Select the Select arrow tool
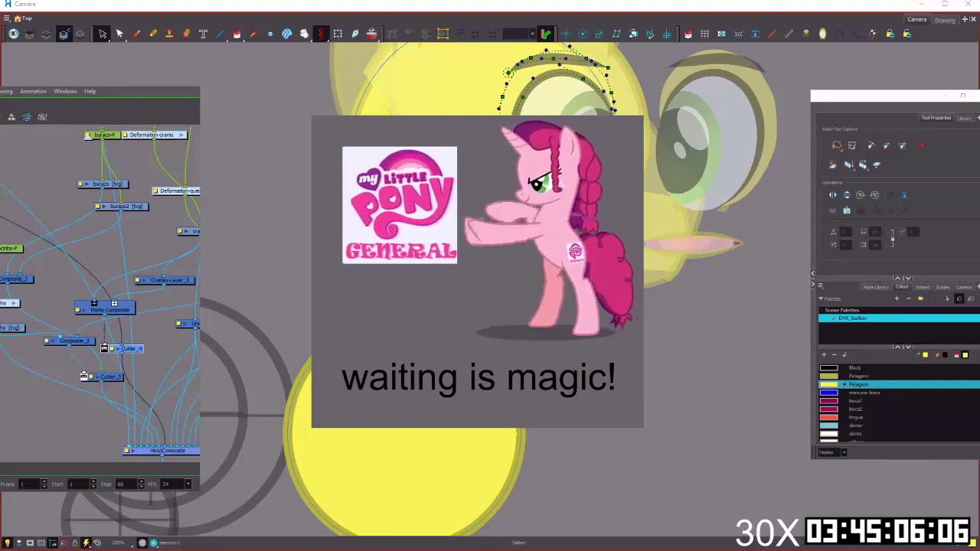 pos(119,34)
